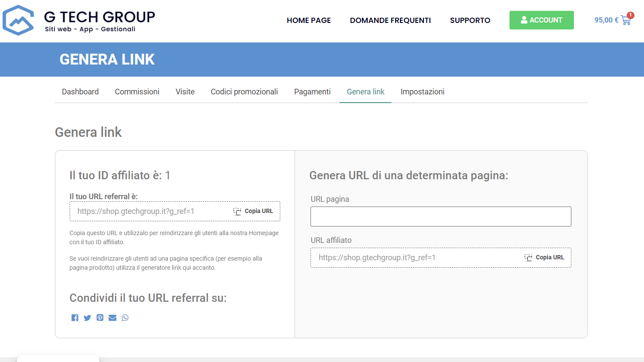Viewport: 644px width, 362px height.
Task: Go to the Visite tab
Action: click(x=185, y=92)
